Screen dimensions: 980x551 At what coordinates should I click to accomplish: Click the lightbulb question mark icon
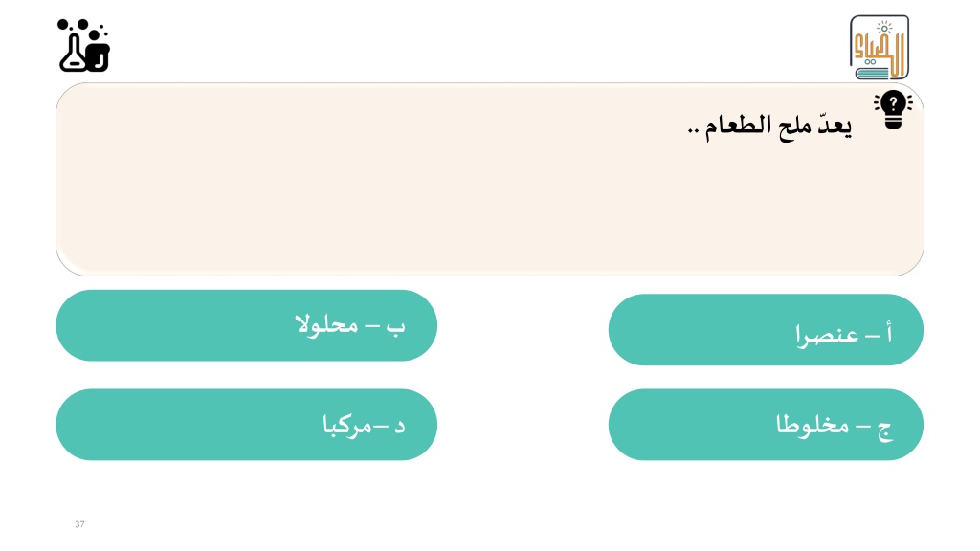[x=893, y=110]
